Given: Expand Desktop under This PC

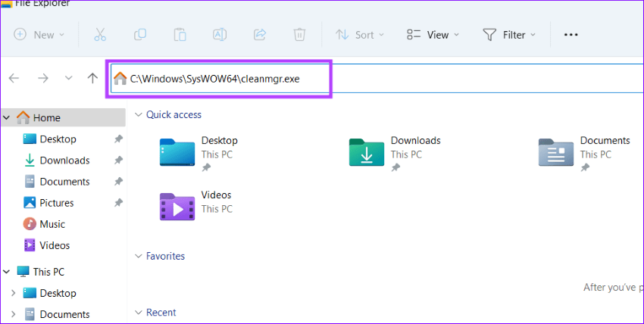Looking at the screenshot, I should (13, 293).
